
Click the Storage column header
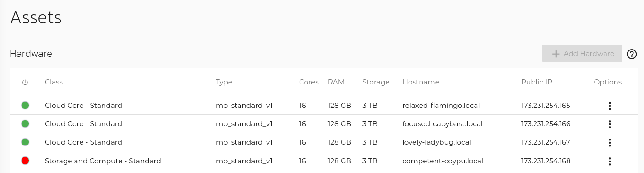[x=376, y=82]
